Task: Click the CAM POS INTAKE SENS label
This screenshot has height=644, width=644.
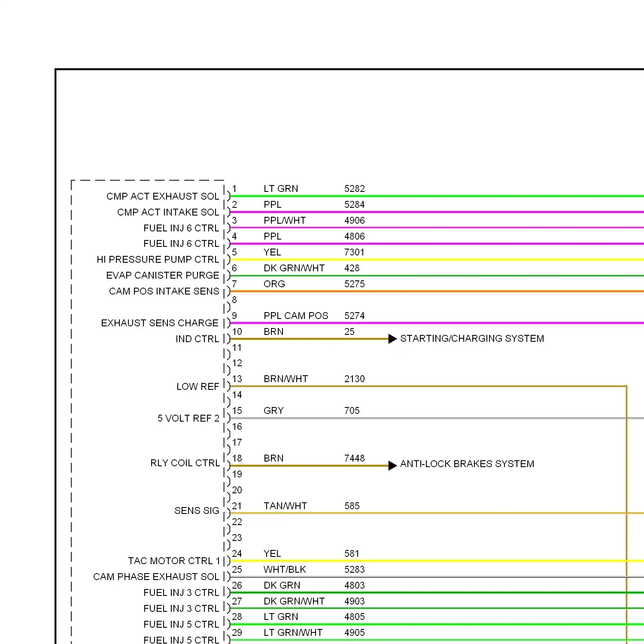Action: (x=164, y=291)
